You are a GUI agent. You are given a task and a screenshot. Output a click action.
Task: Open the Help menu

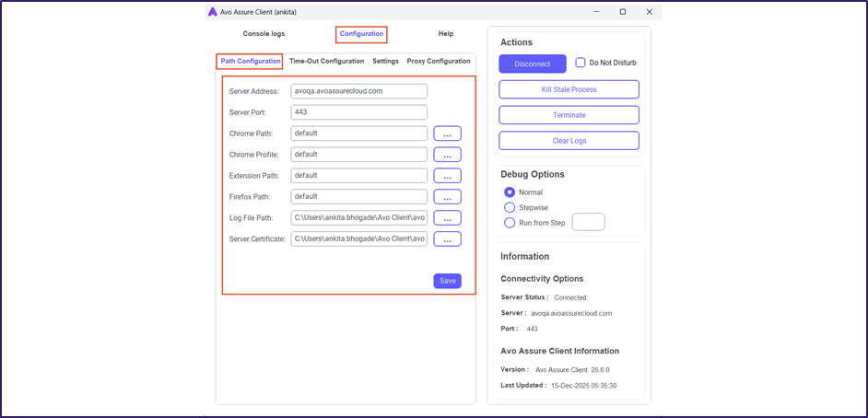coord(446,34)
